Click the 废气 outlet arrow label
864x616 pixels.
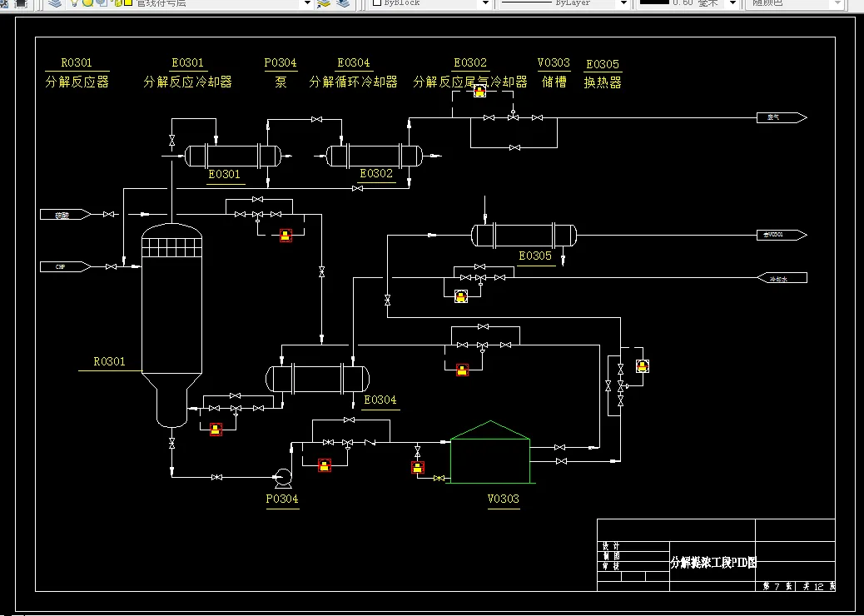coord(782,117)
